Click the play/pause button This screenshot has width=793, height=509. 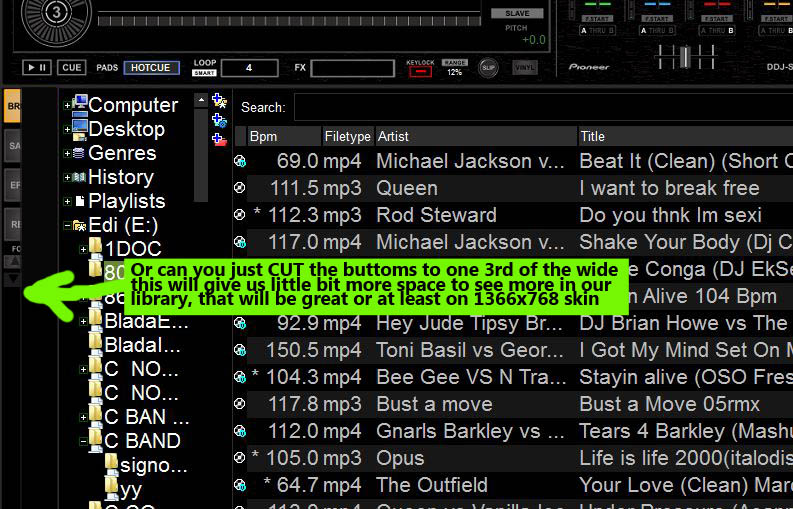tap(36, 67)
